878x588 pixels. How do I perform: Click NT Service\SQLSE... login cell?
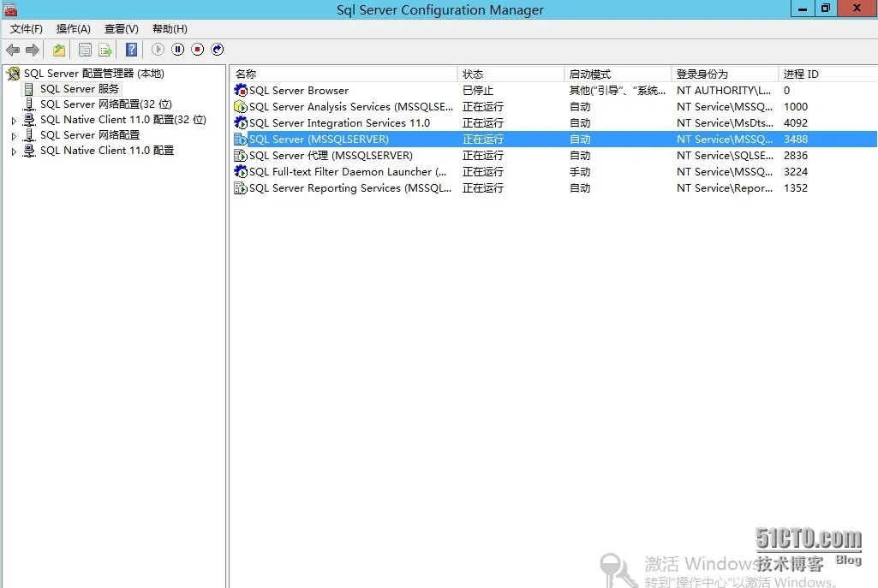[x=725, y=155]
